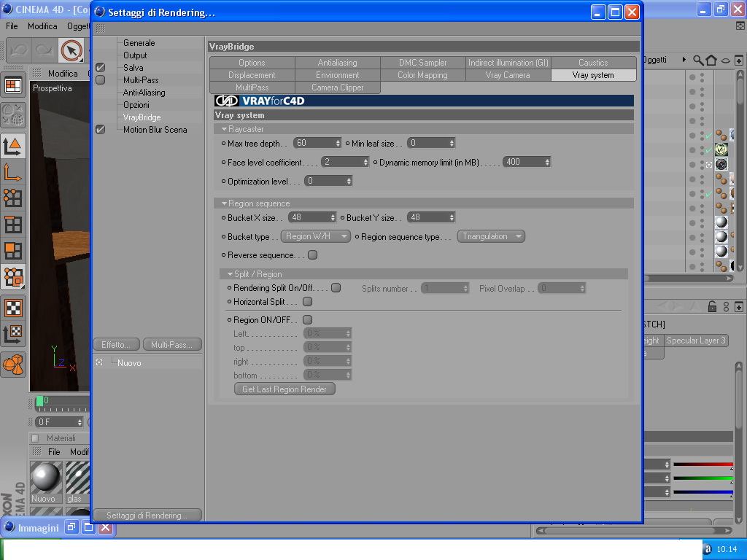Open the search magnifier in Oggetti panel
Viewport: 747px width, 560px height.
pos(698,60)
